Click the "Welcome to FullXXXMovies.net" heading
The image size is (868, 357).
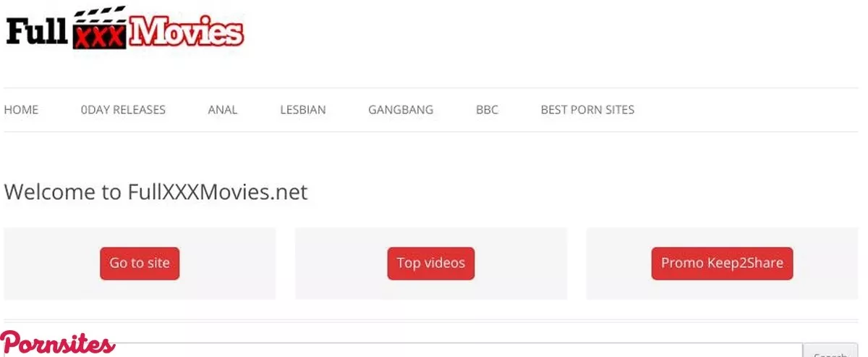pos(156,193)
